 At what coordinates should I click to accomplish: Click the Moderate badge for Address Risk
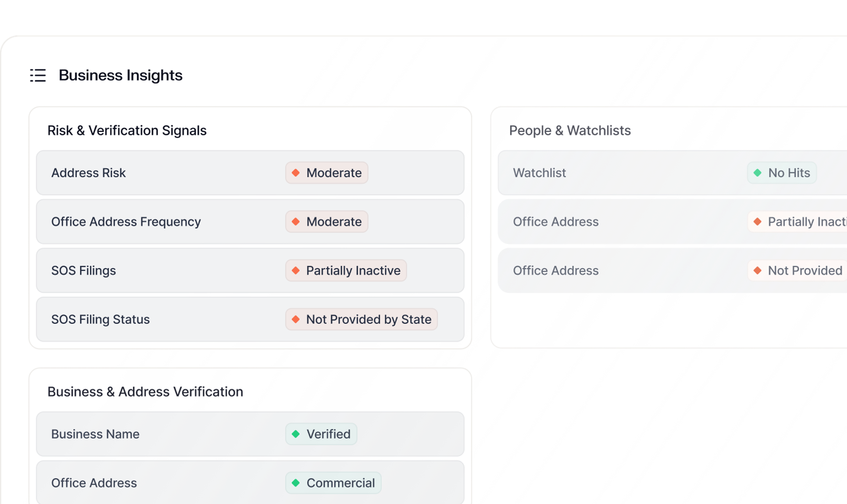coord(327,173)
